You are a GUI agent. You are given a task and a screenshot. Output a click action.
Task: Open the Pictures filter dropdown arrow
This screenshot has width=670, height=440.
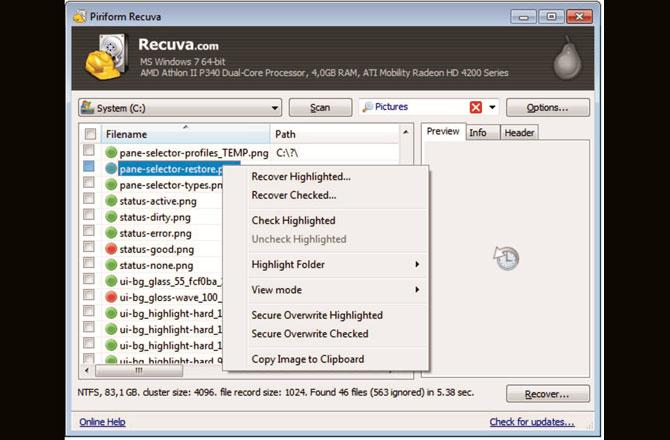tap(492, 107)
